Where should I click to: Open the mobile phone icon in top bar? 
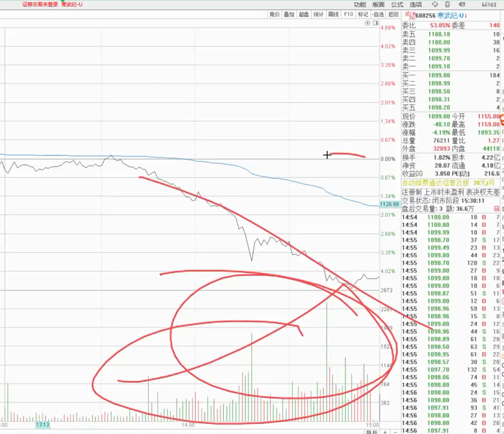tap(447, 4)
